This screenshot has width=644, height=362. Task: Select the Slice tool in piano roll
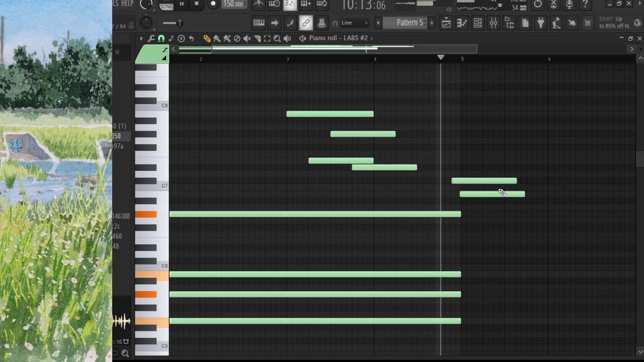point(257,38)
